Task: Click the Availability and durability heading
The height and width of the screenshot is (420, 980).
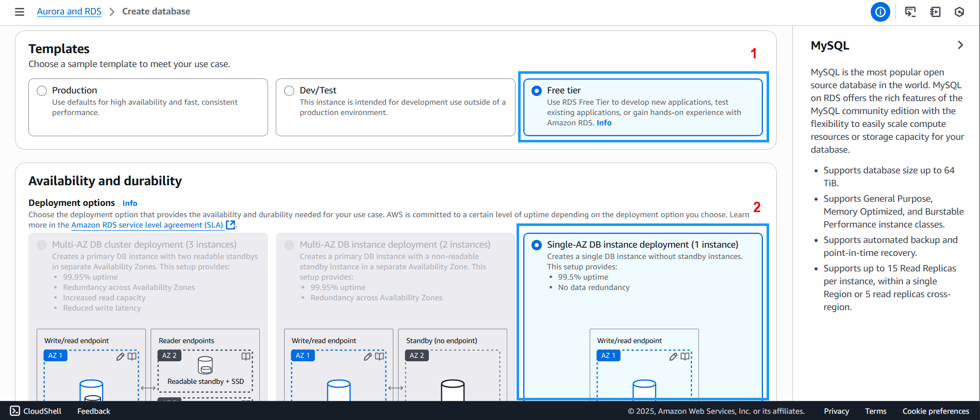Action: pyautogui.click(x=105, y=181)
